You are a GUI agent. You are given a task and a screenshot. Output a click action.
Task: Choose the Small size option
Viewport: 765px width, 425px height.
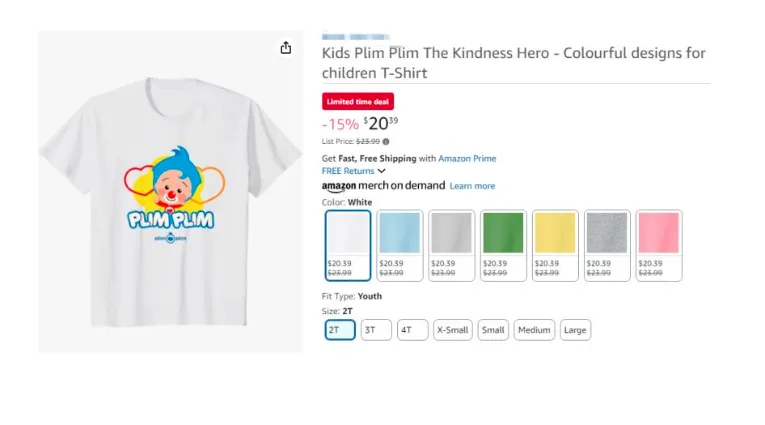(493, 330)
